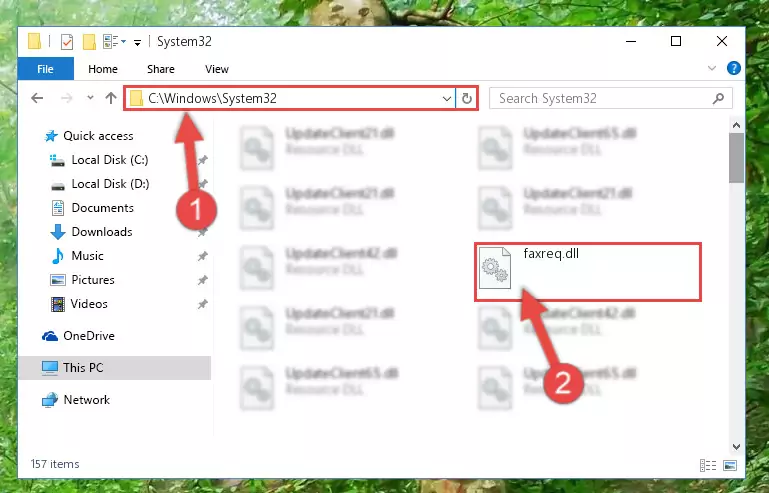
Task: Switch to large icons view
Action: click(730, 465)
